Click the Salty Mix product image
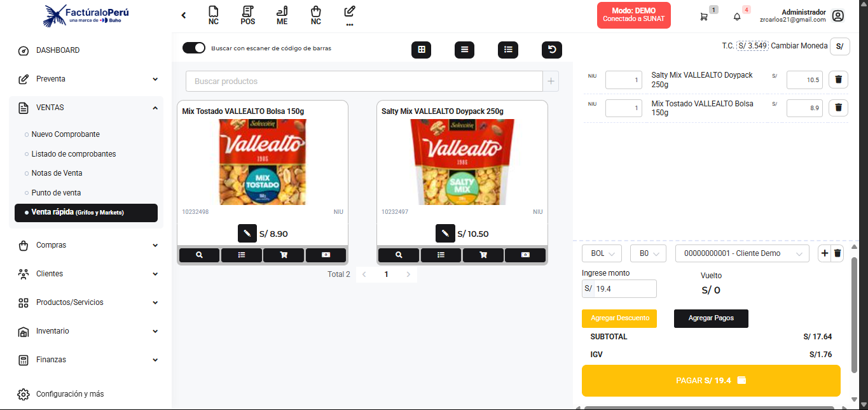This screenshot has height=410, width=868. tap(462, 162)
